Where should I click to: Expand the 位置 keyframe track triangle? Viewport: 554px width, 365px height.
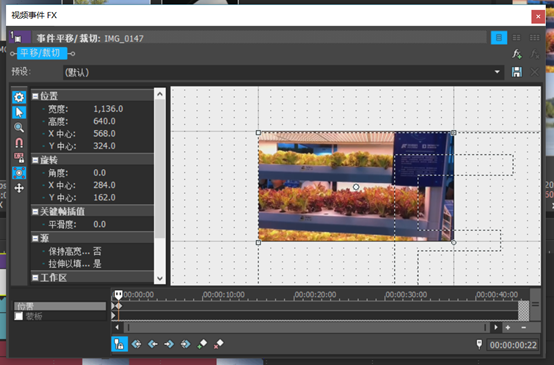click(x=113, y=306)
